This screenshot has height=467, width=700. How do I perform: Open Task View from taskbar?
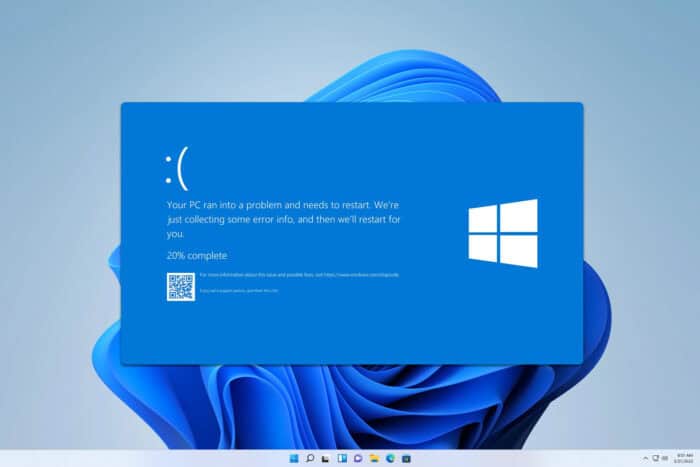tap(326, 459)
